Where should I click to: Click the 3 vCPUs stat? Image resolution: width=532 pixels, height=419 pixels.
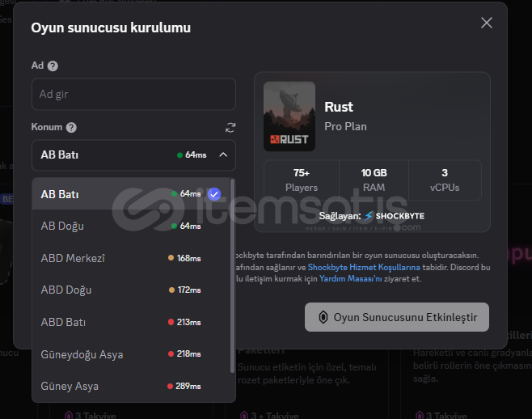click(x=445, y=180)
